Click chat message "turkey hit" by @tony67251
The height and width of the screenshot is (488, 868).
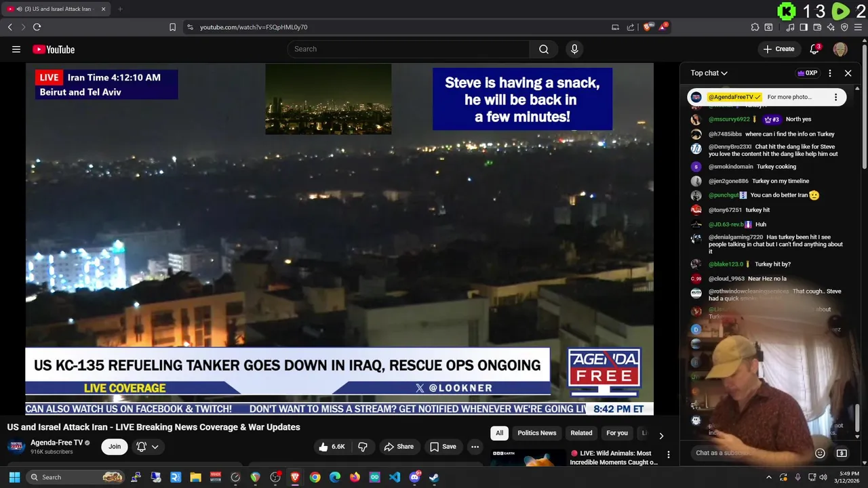[757, 210]
